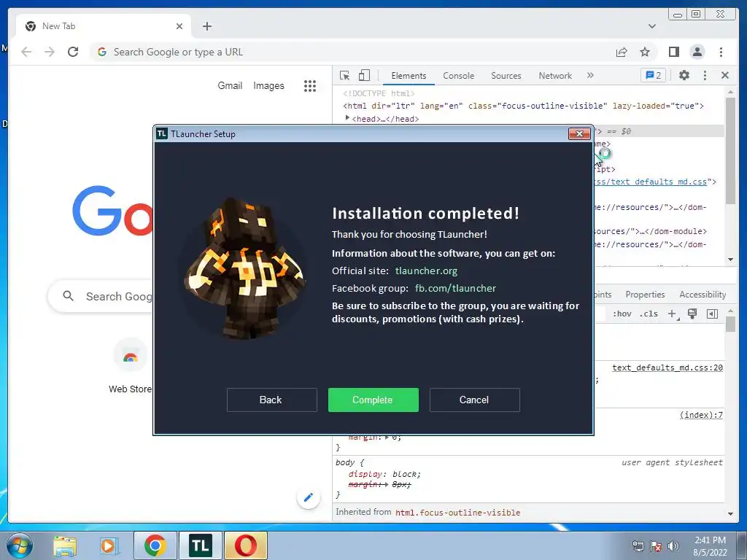
Task: Toggle the rendering emulation paintbrush icon
Action: (692, 314)
